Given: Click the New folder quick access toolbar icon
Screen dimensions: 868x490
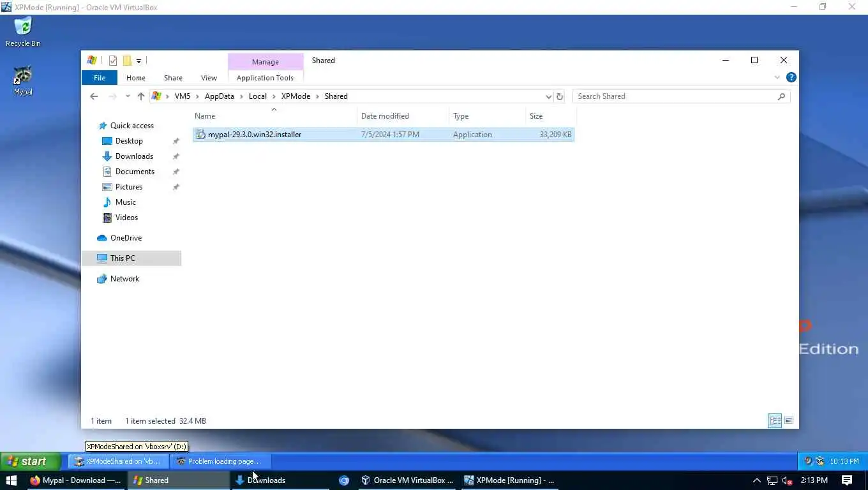Looking at the screenshot, I should coord(127,61).
